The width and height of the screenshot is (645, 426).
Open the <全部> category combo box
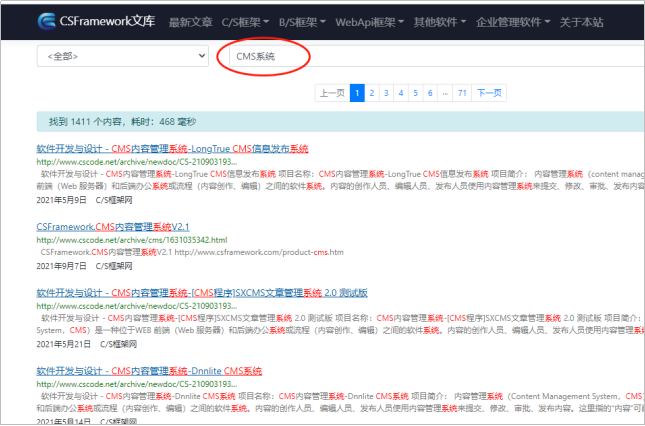(x=123, y=56)
